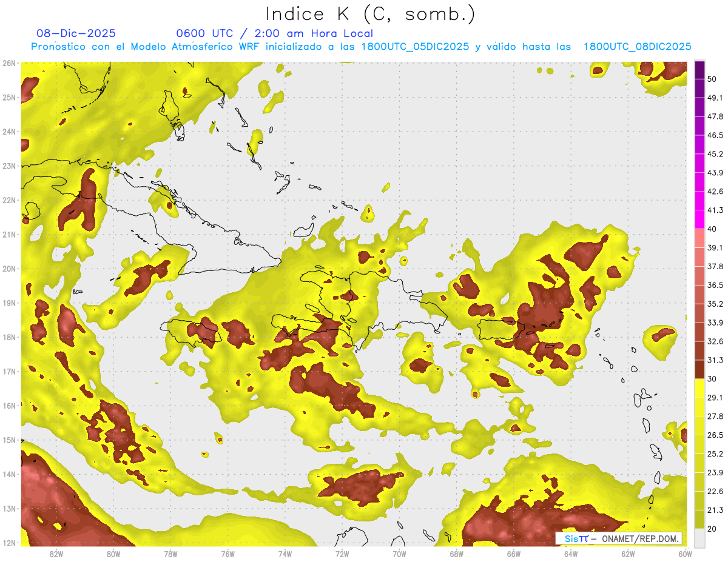Click legend value "22.6"
The height and width of the screenshot is (562, 728).
(715, 492)
